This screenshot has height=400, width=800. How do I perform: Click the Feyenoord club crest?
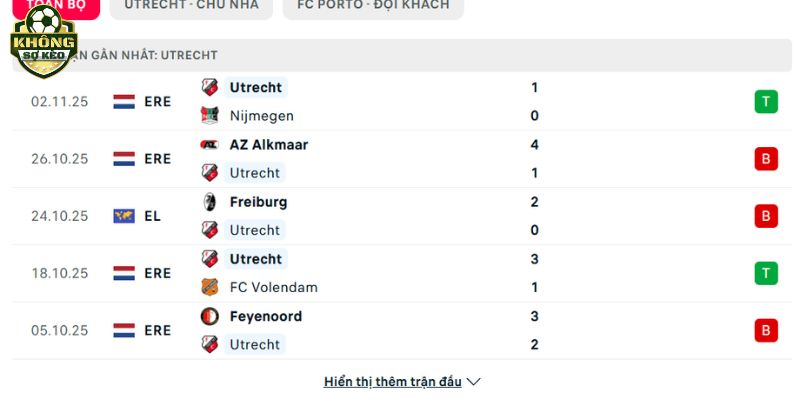[209, 317]
